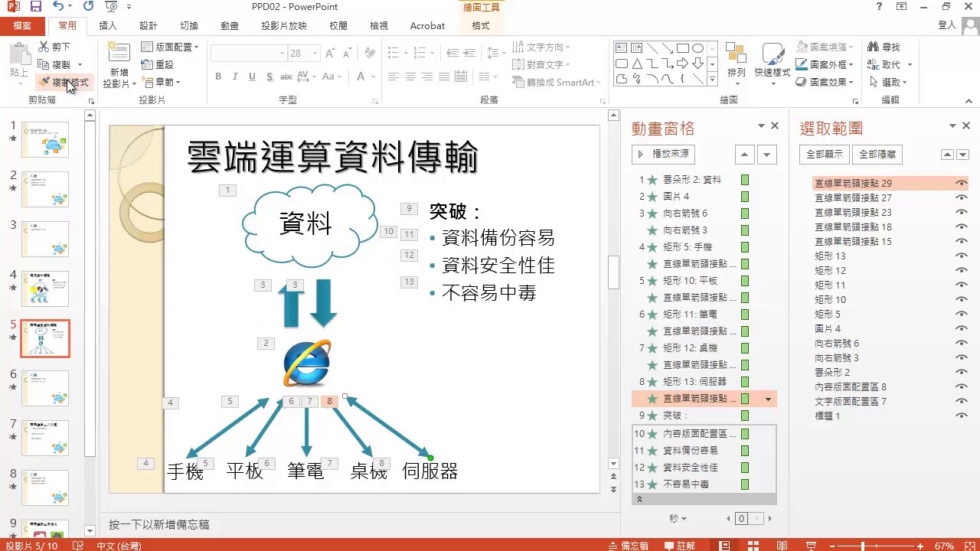980x551 pixels.
Task: Toggle italic formatting
Action: point(234,77)
